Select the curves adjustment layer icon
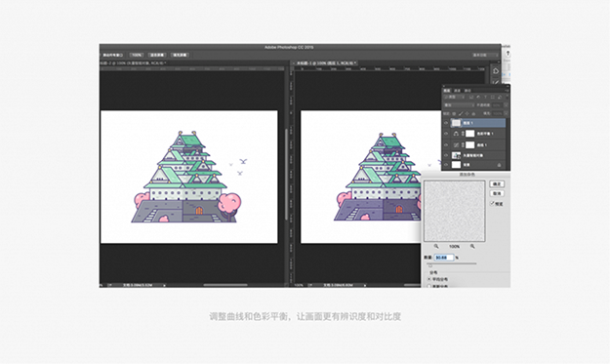610x364 pixels. click(x=456, y=145)
